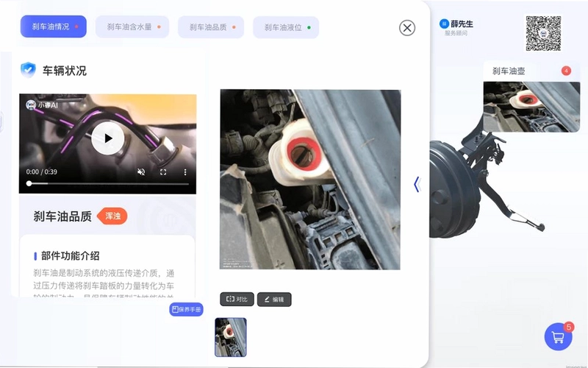
Task: Close the brake fluid detail dialog
Action: 407,28
